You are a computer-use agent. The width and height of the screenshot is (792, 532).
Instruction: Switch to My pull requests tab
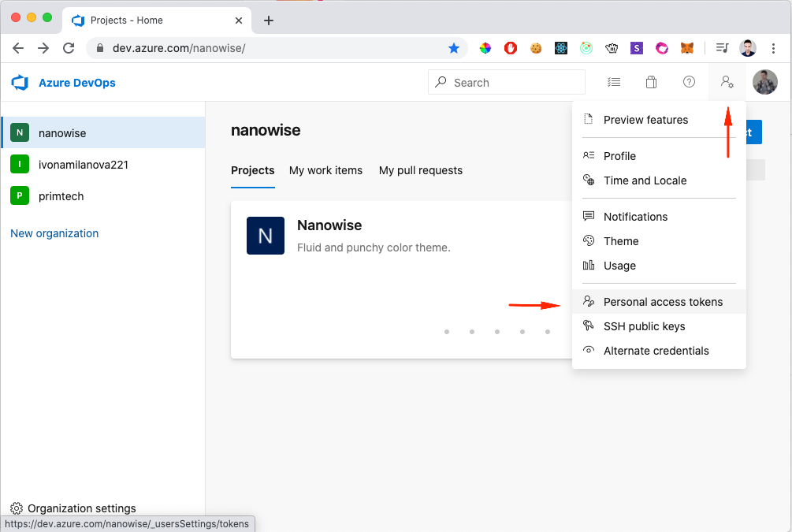tap(421, 170)
